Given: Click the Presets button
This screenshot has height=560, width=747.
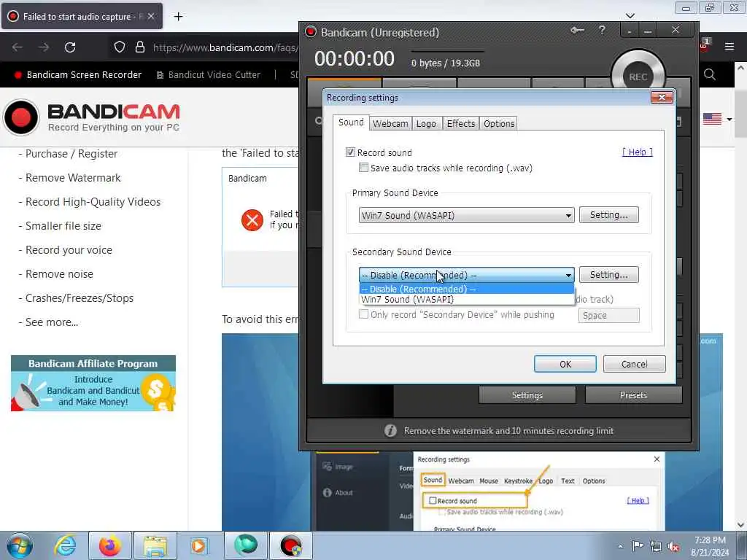Looking at the screenshot, I should point(634,394).
